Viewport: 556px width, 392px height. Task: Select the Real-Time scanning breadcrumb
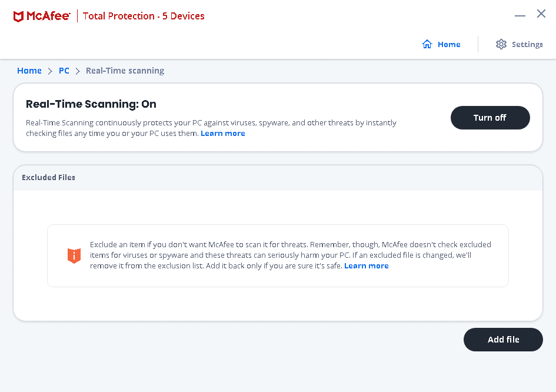125,71
